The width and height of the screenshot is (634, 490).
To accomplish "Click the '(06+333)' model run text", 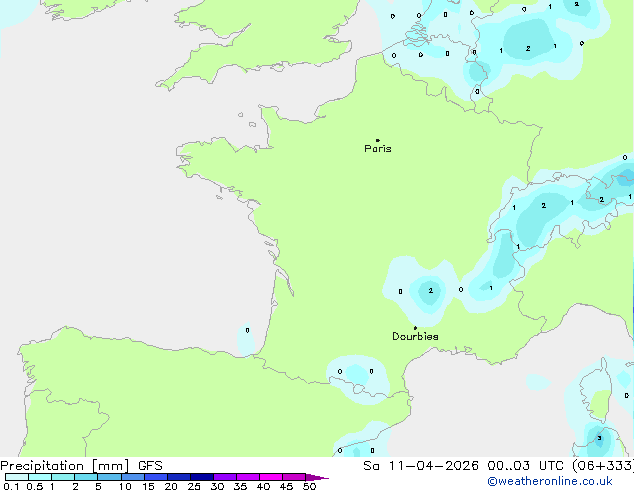I will (603, 466).
